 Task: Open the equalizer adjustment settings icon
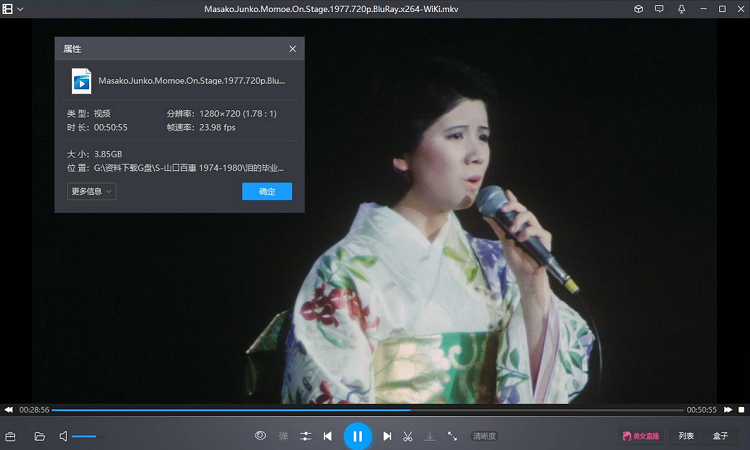[305, 436]
